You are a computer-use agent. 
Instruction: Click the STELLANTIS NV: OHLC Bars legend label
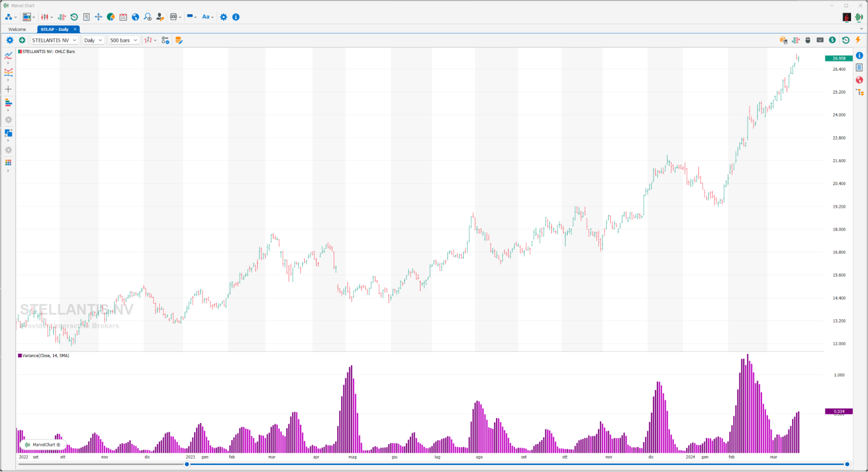pos(48,51)
